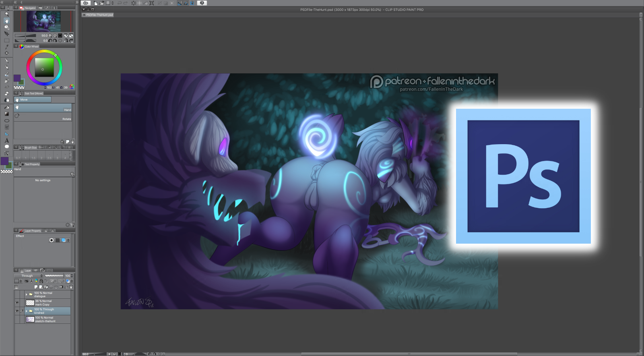644x356 pixels.
Task: Select the Pencil tool
Action: [x=6, y=67]
